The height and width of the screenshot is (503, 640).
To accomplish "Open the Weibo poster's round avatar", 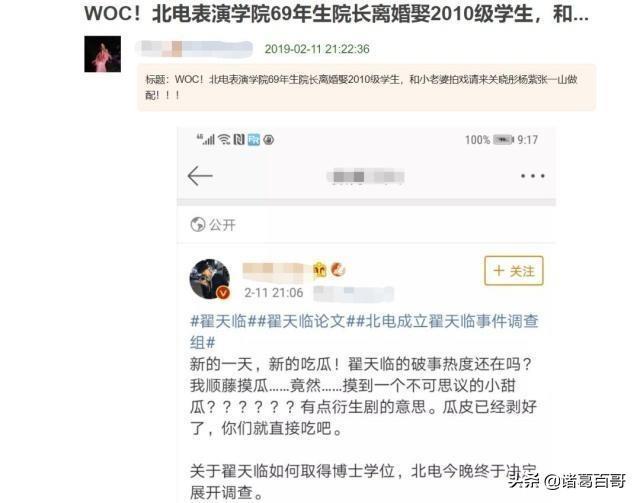I will point(210,279).
